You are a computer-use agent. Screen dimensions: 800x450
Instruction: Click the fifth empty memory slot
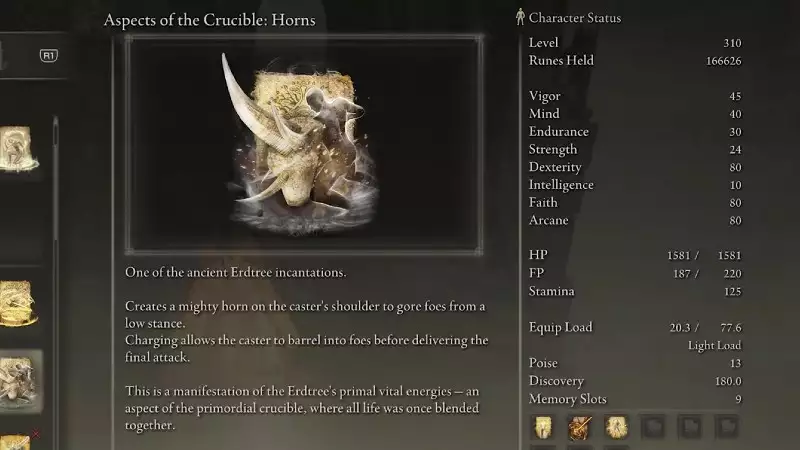click(690, 427)
